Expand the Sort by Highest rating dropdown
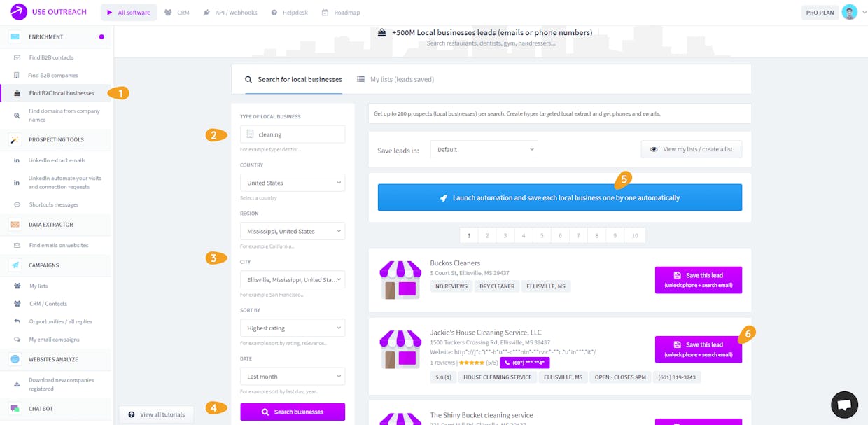Image resolution: width=868 pixels, height=425 pixels. [293, 328]
